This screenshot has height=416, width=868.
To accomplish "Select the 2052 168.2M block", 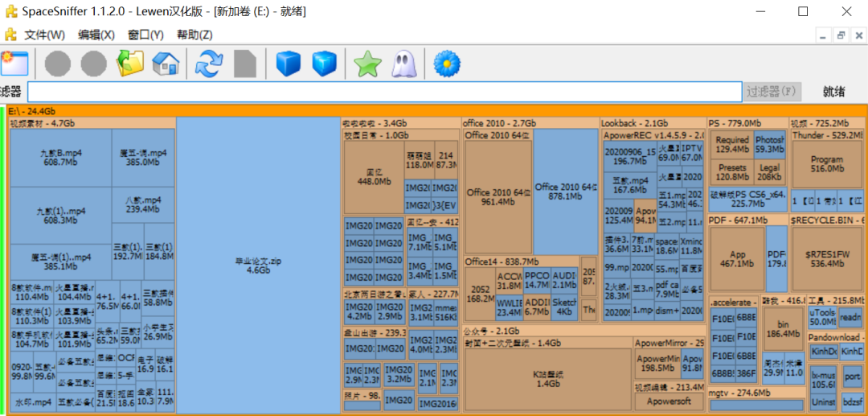I will coord(479,294).
